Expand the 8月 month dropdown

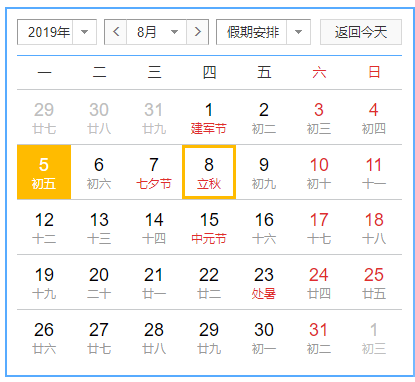coord(157,32)
